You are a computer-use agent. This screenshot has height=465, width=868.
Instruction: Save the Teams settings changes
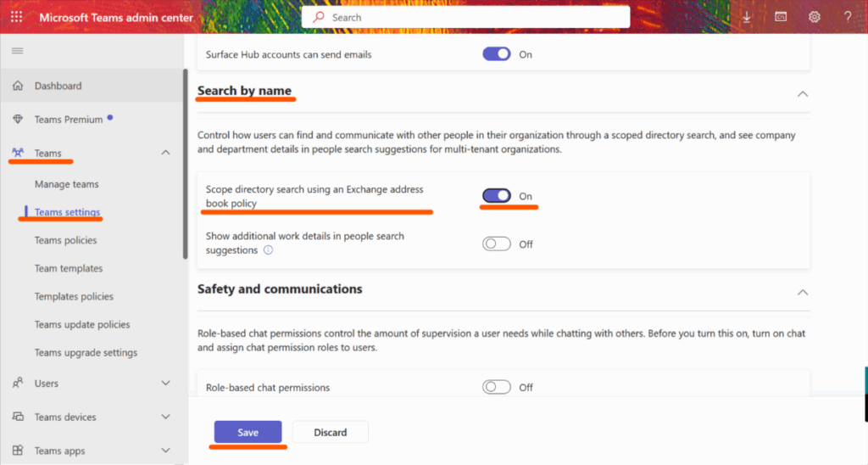[248, 432]
